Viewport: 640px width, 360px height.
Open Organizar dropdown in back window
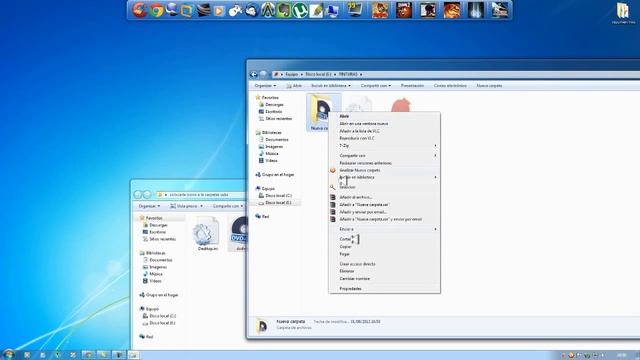pyautogui.click(x=149, y=206)
